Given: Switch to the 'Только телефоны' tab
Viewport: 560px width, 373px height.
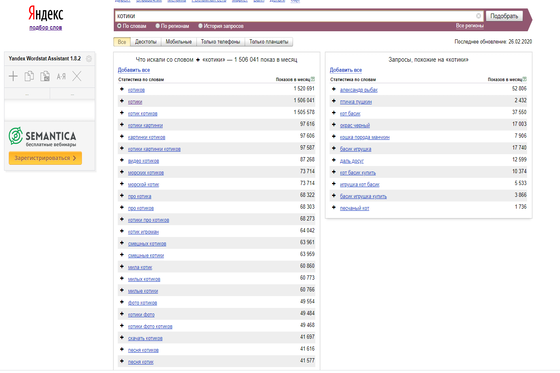Looking at the screenshot, I should point(220,42).
